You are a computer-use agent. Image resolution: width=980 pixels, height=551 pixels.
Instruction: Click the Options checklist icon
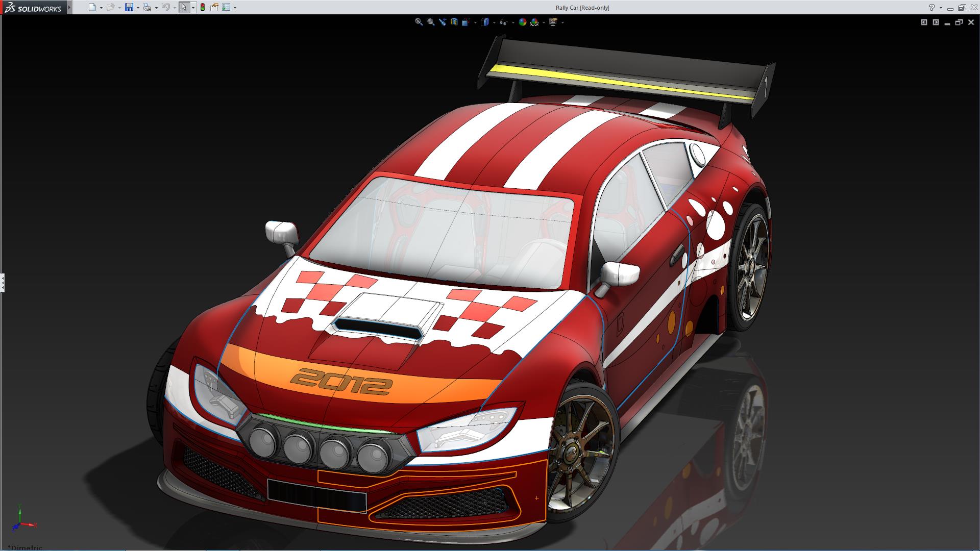click(226, 7)
